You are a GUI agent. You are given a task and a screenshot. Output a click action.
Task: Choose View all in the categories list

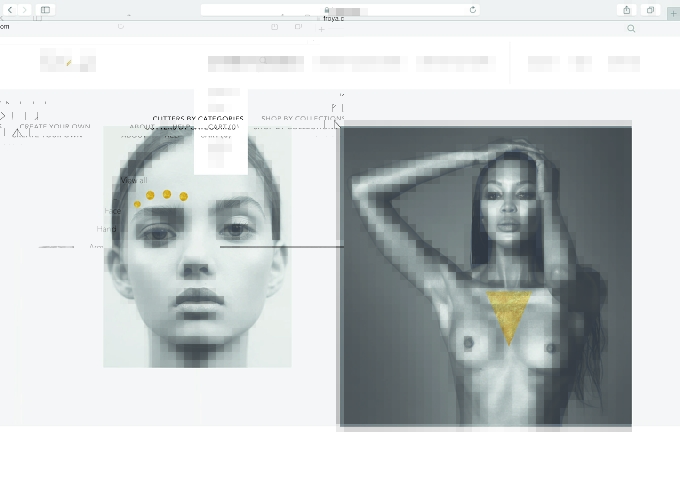[134, 180]
